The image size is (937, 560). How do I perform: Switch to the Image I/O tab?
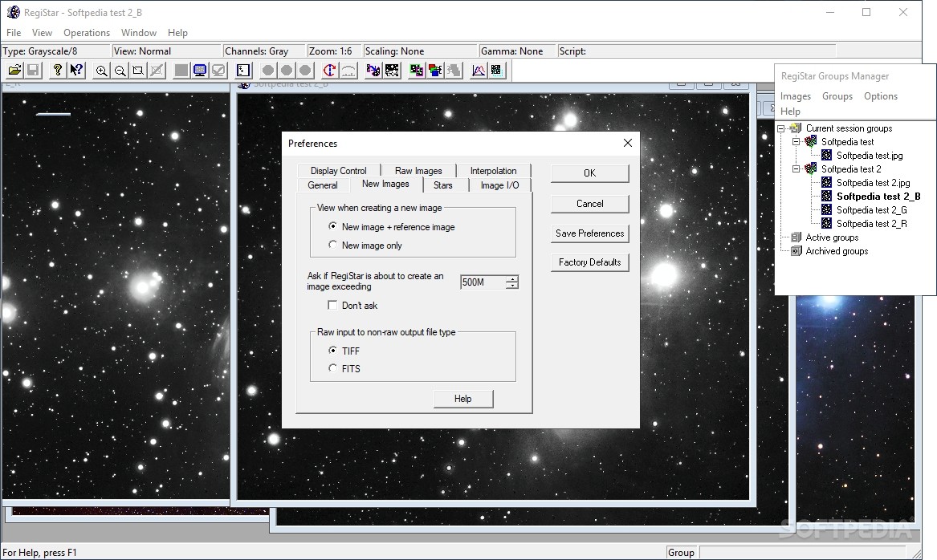pos(499,185)
